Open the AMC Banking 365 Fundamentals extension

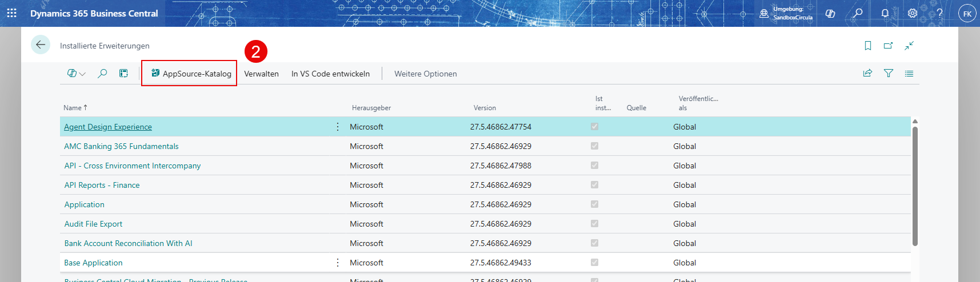tap(121, 146)
